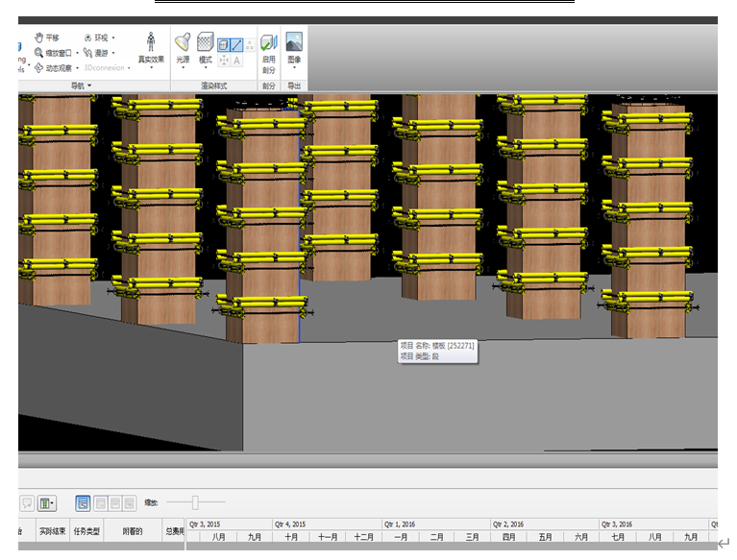Toggle surfaces display in render style

coord(224,45)
